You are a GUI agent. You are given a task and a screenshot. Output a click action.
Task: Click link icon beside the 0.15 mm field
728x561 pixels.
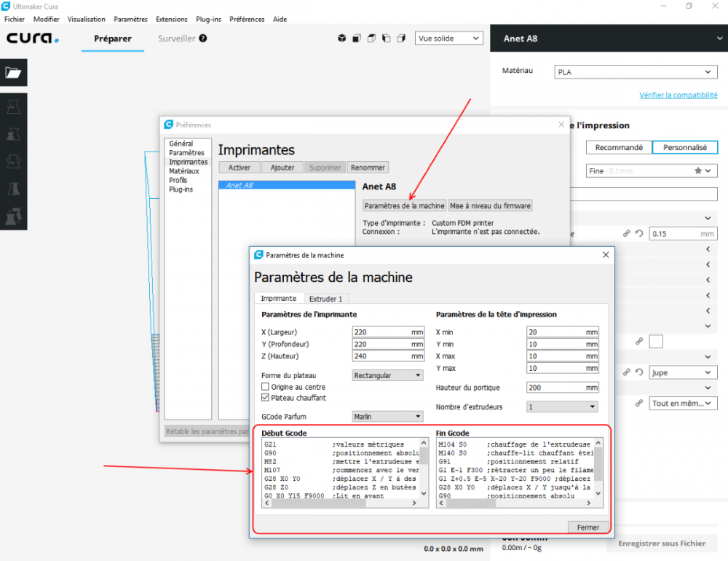pos(626,233)
